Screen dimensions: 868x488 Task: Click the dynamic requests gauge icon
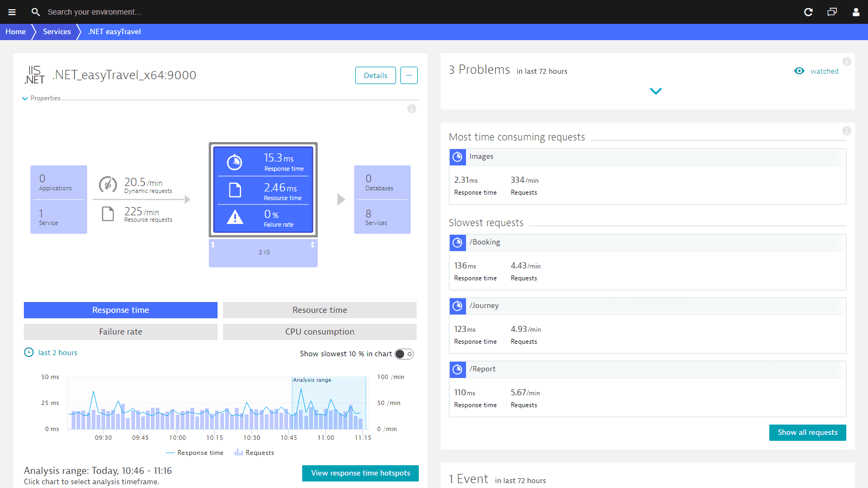coord(108,184)
